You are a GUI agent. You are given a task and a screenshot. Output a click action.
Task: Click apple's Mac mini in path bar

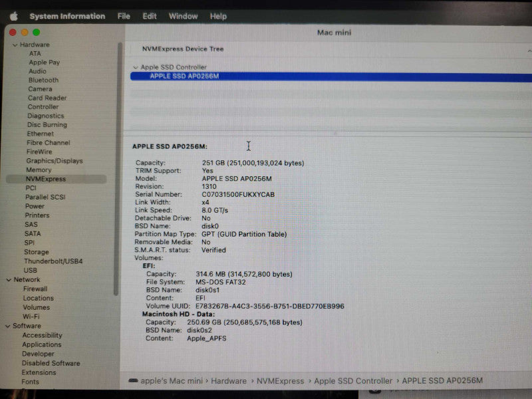172,381
